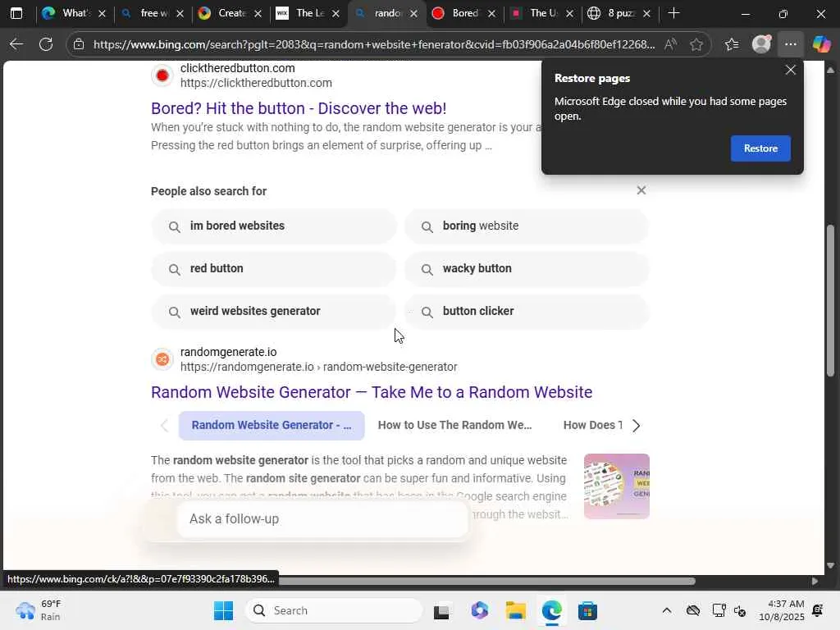Open clock and calendar 4:37 AM
This screenshot has width=840, height=630.
pyautogui.click(x=781, y=610)
